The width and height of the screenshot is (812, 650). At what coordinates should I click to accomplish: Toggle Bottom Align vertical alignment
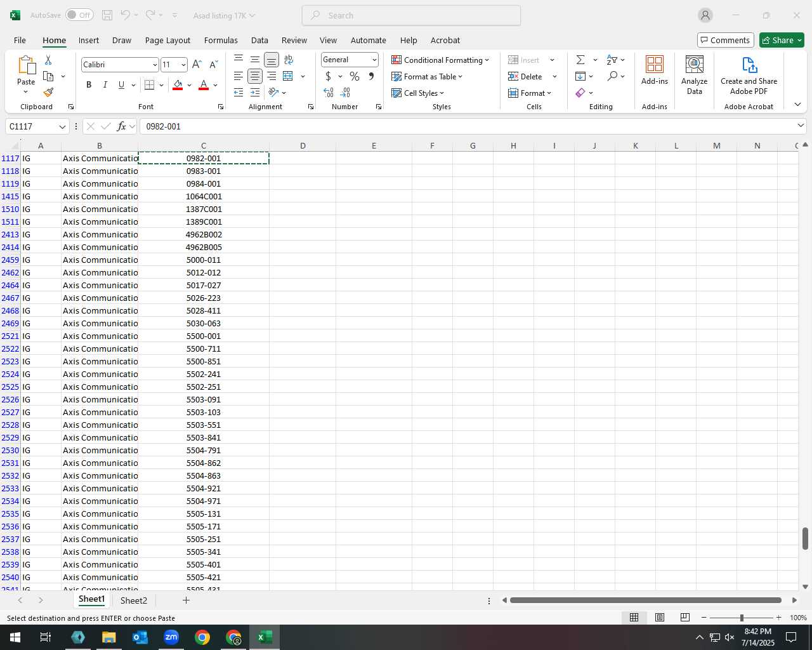click(272, 60)
